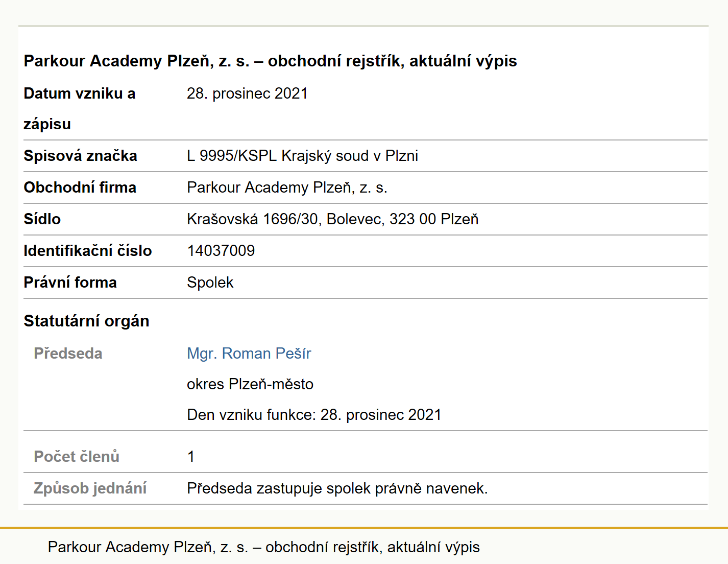The image size is (728, 564).
Task: Click the Právní forma label
Action: pyautogui.click(x=70, y=283)
